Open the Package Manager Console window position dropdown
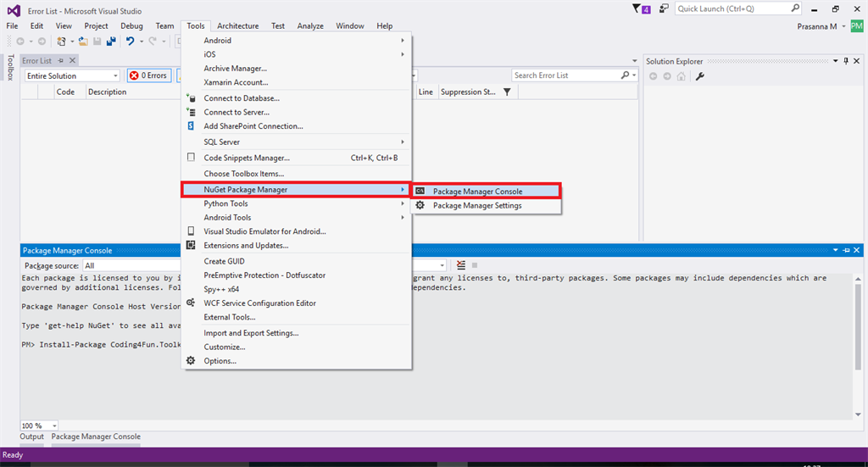868x467 pixels. (835, 251)
